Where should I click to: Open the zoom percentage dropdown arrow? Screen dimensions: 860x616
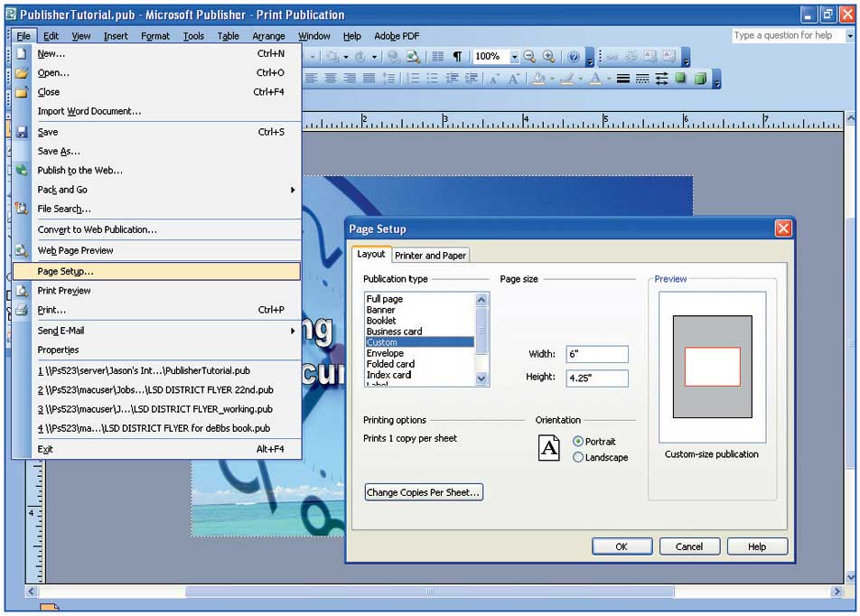click(515, 57)
